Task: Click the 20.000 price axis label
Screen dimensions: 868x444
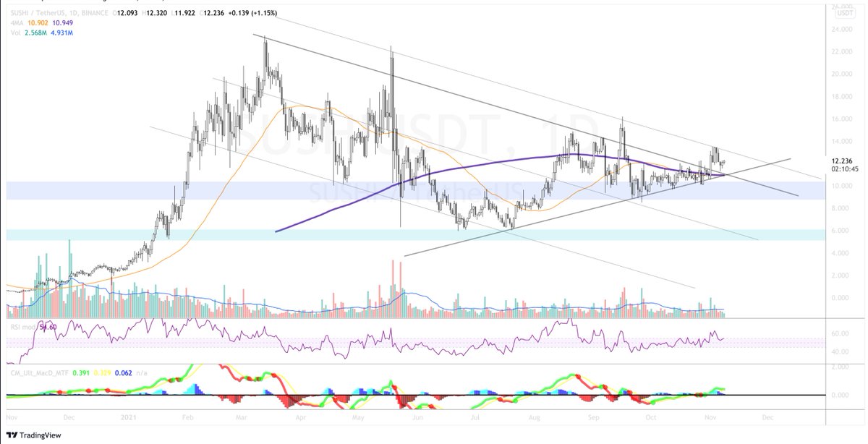Action: coord(841,74)
